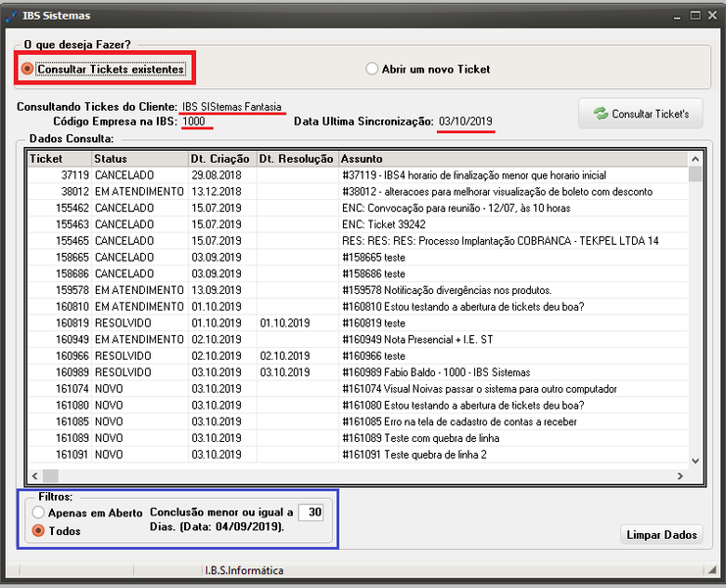Viewport: 726px width, 588px height.
Task: Close the IBS Sistemas window
Action: (712, 16)
